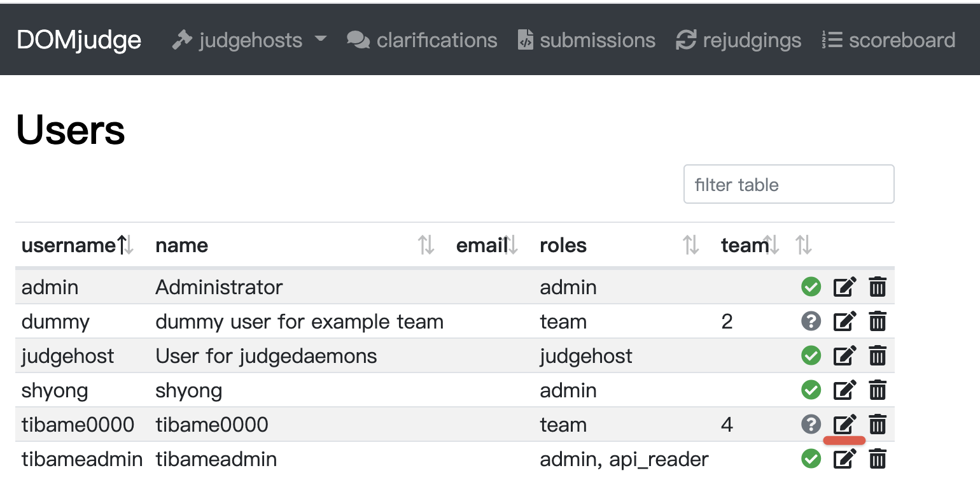Click green checkmark for tibameadmin row
This screenshot has width=980, height=489.
(811, 458)
